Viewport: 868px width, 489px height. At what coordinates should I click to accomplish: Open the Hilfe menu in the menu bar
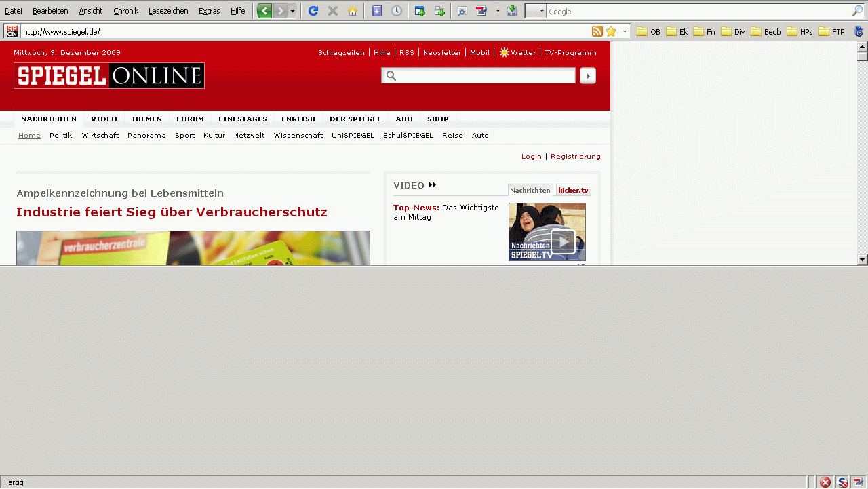[238, 11]
